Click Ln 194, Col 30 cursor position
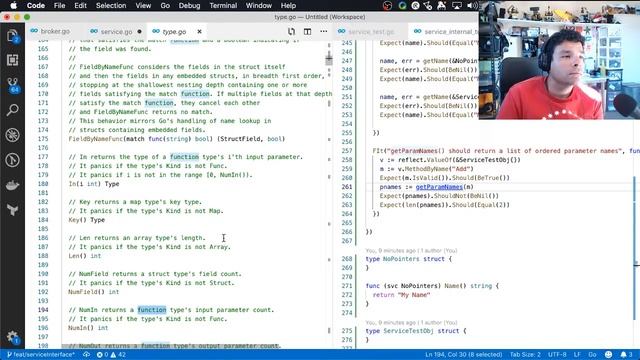The height and width of the screenshot is (360, 640). 464,355
